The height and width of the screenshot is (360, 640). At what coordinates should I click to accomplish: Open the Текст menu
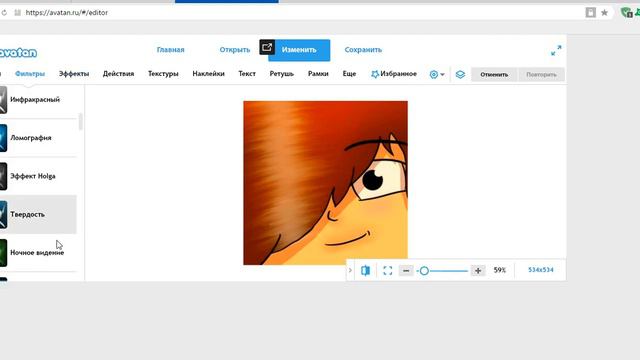coord(247,74)
